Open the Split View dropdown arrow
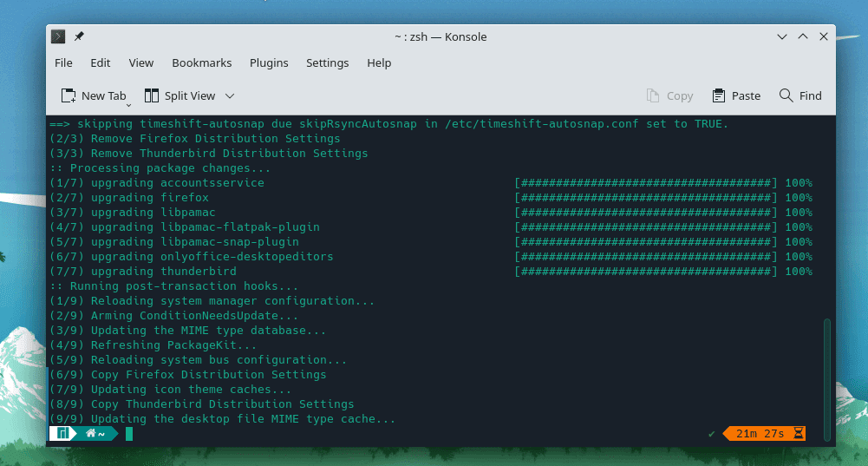Image resolution: width=868 pixels, height=466 pixels. [230, 95]
